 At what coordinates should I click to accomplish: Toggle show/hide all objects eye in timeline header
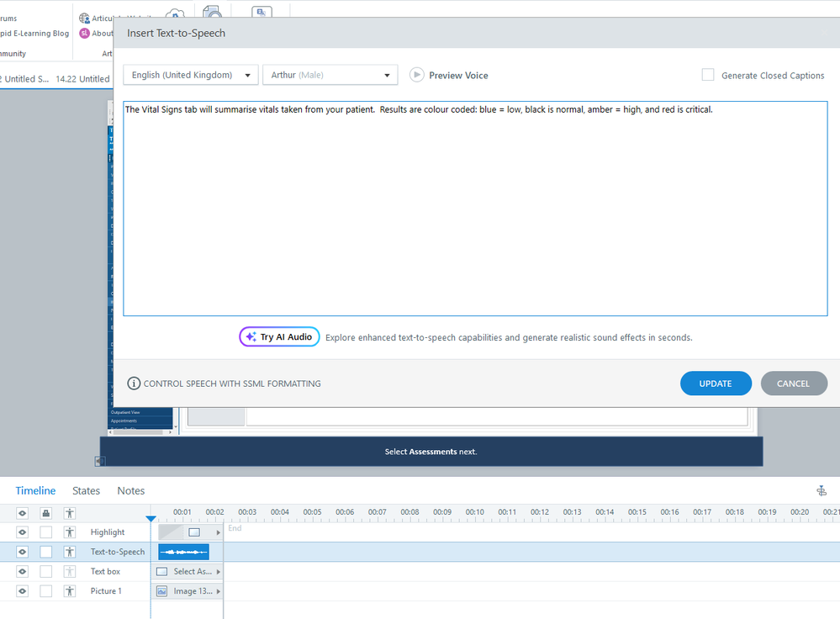23,513
